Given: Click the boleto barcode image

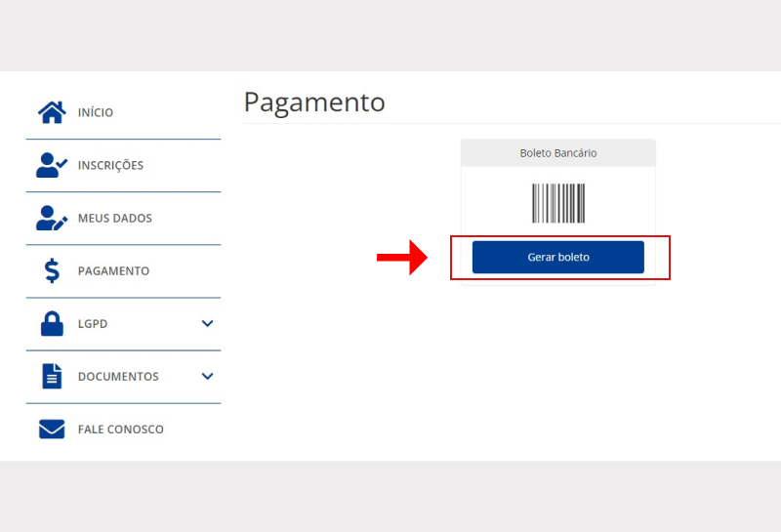Looking at the screenshot, I should point(558,203).
